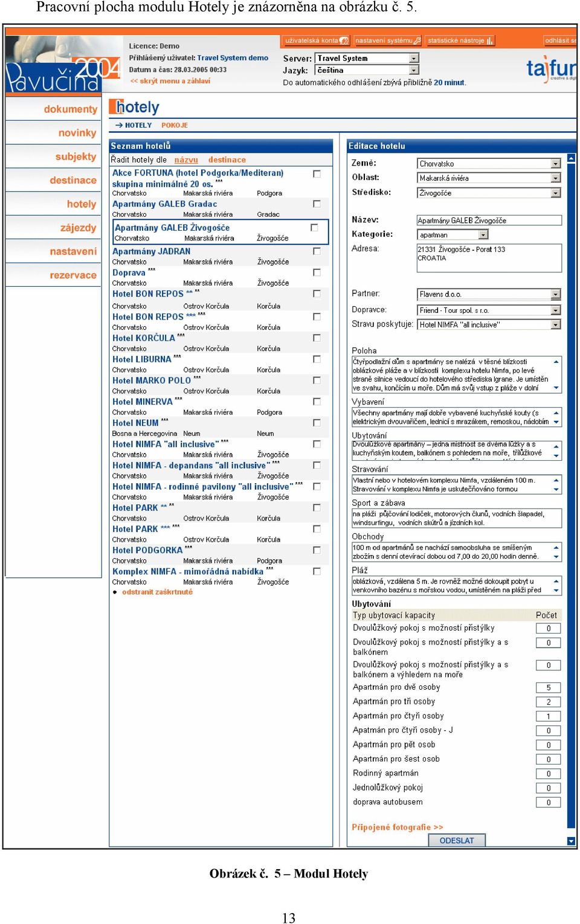Switch to the POKOJE tab
580x924 pixels.
(175, 126)
